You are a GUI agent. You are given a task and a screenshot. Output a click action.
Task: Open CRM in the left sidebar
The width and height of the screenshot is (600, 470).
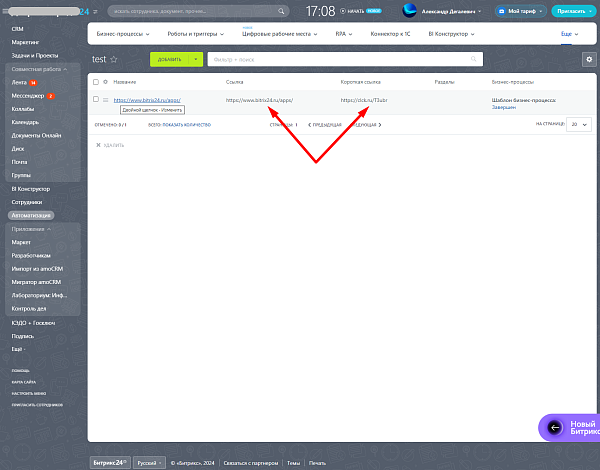(17, 29)
